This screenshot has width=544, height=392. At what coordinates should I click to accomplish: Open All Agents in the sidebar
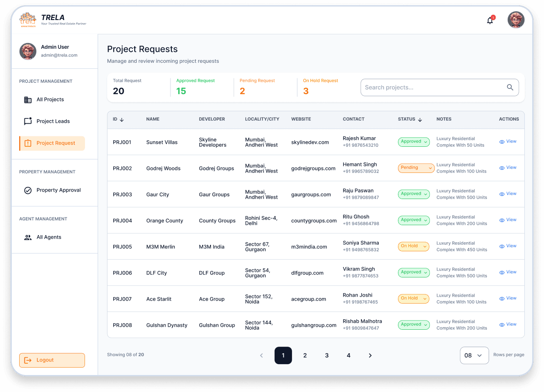tap(52, 237)
